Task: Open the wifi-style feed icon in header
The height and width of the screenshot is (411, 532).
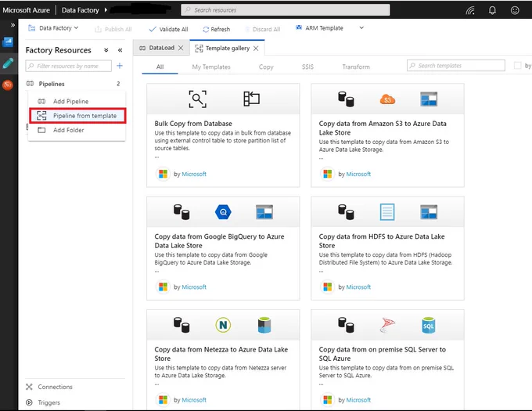Action: (x=470, y=10)
